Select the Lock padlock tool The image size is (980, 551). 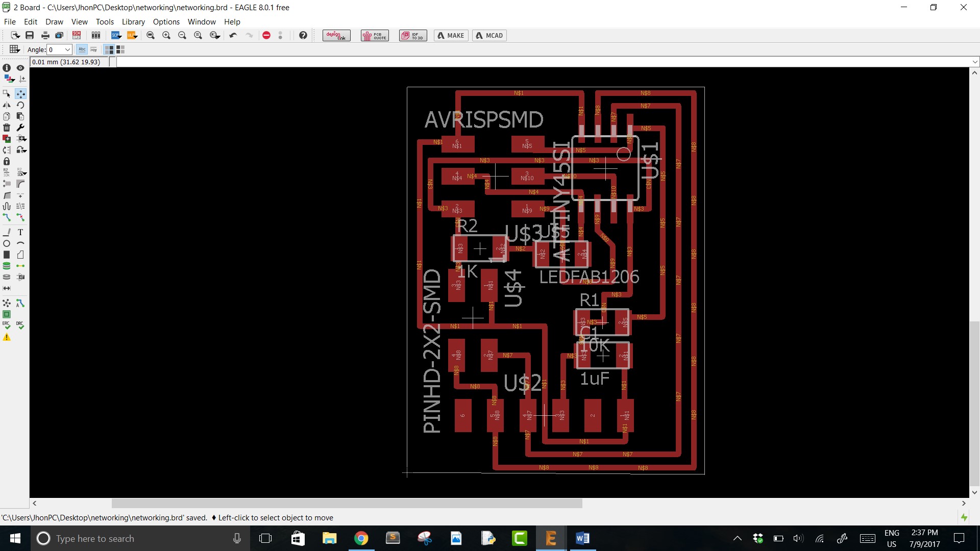(7, 161)
